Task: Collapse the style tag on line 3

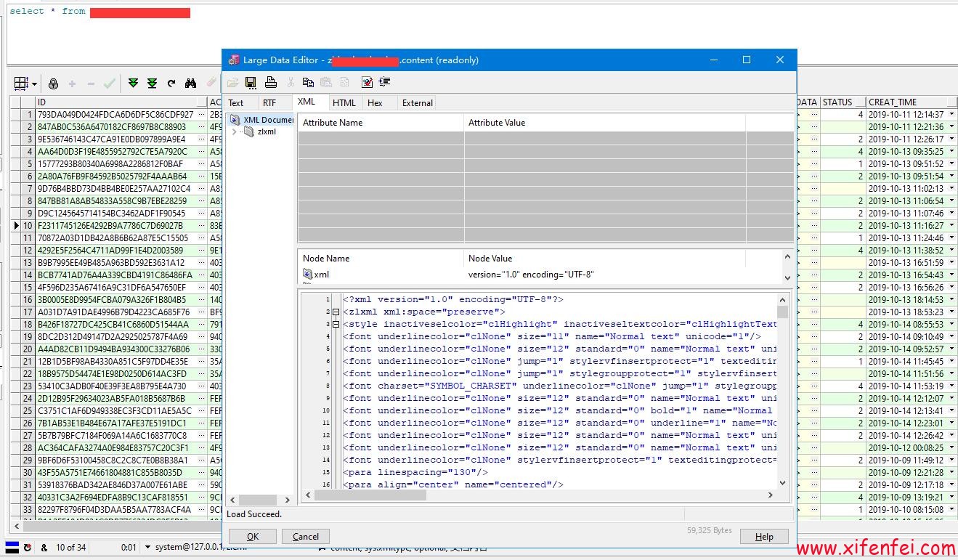Action: coord(336,325)
